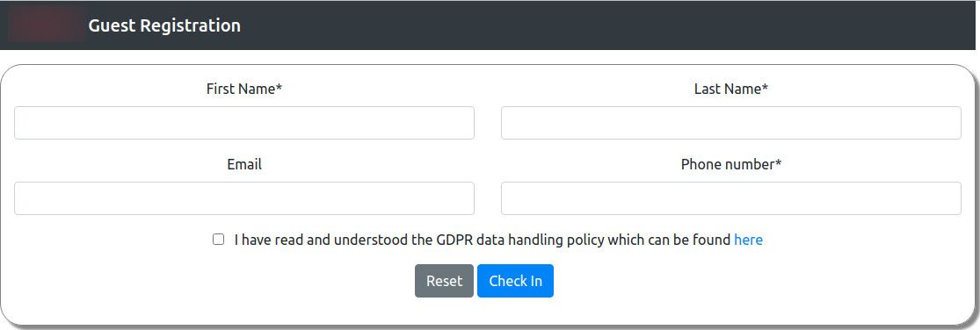Click the logo in the header bar

[47, 25]
